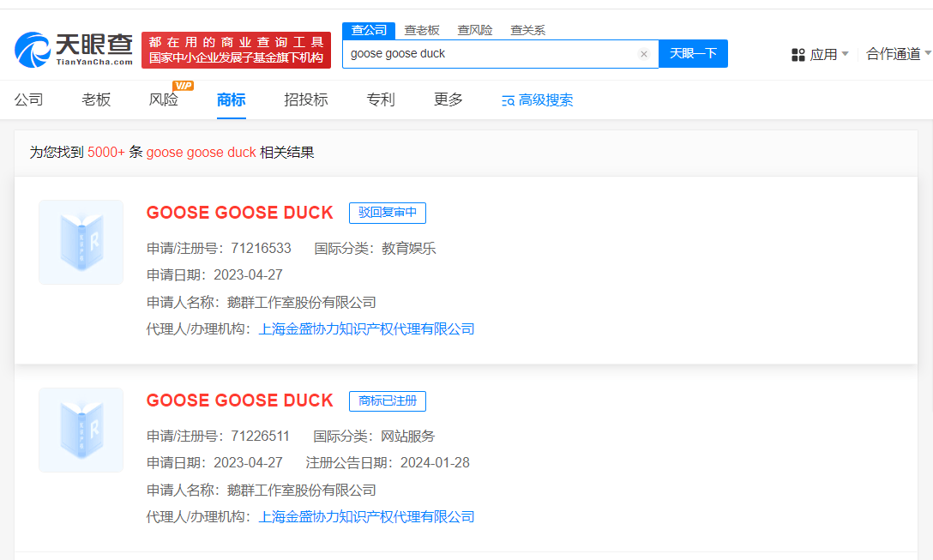Switch to the 招投标 results tab

coord(306,99)
